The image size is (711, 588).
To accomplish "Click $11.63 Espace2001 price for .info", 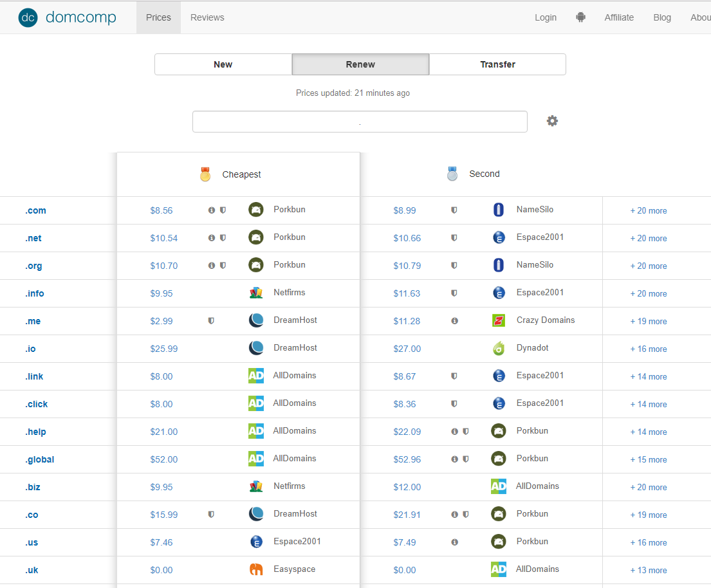I will click(x=407, y=293).
